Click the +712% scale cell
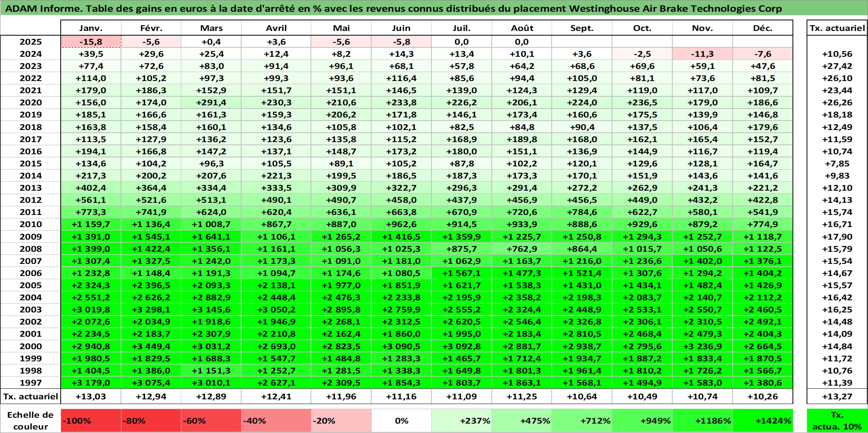868x433 pixels. 582,421
